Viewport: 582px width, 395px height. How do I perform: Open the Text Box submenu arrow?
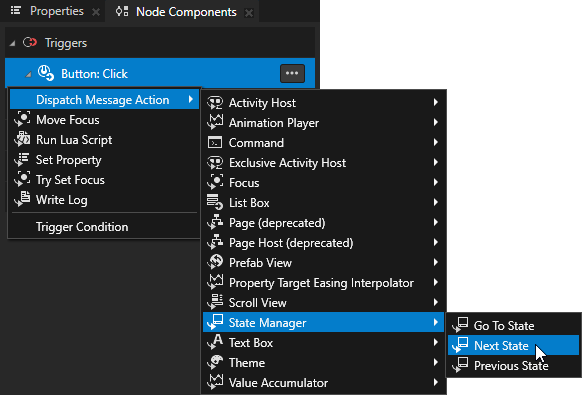click(436, 342)
